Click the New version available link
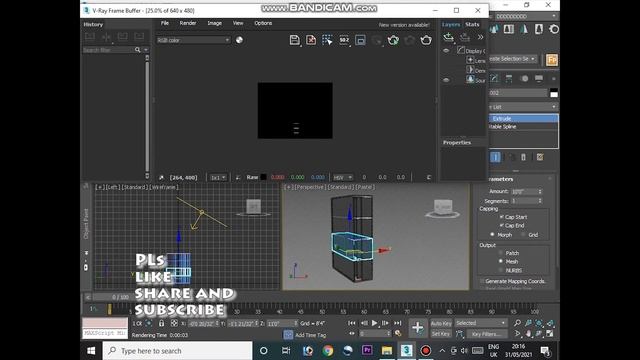Screen dimensions: 640x360 pyautogui.click(x=404, y=25)
